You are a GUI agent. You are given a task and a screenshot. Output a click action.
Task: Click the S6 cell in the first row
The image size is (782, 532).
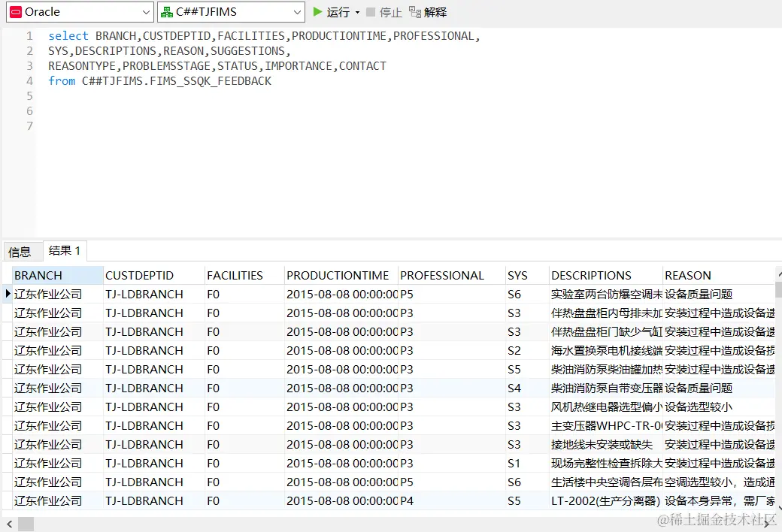[x=527, y=294]
